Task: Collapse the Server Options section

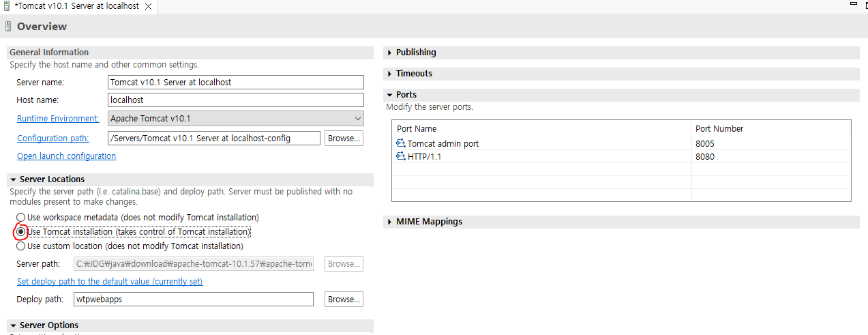Action: [13, 325]
